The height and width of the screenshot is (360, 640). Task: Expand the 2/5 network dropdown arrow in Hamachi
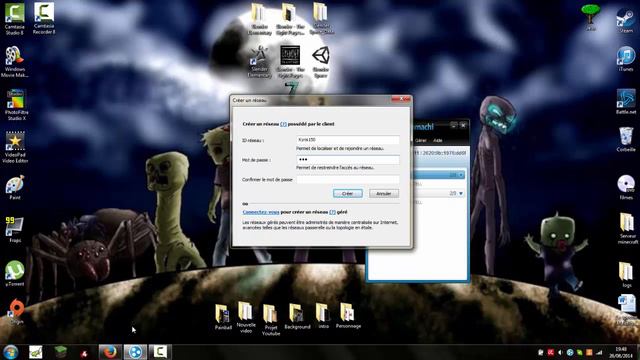click(x=461, y=193)
